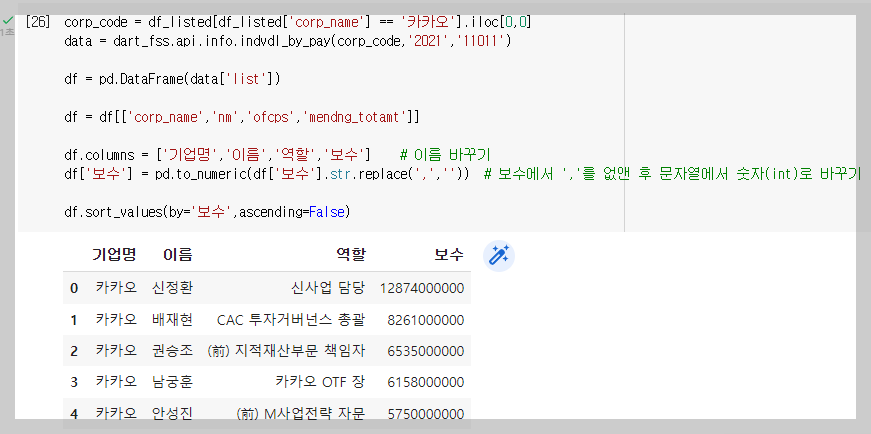
Task: Click the pay value 5750000000
Action: (x=426, y=414)
